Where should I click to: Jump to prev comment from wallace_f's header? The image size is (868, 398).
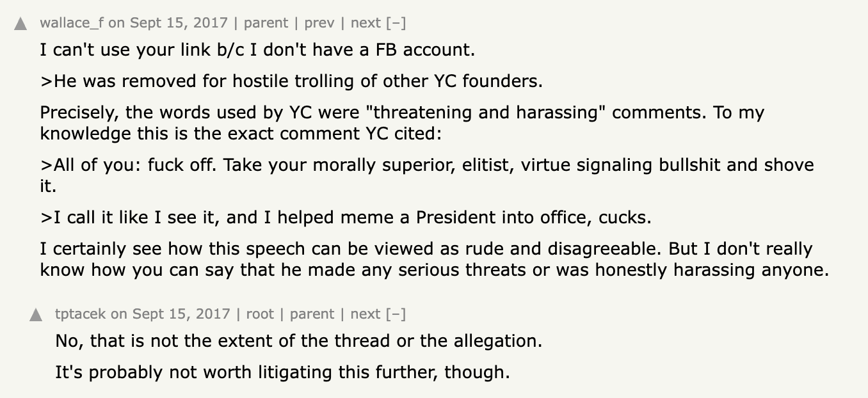(x=319, y=23)
